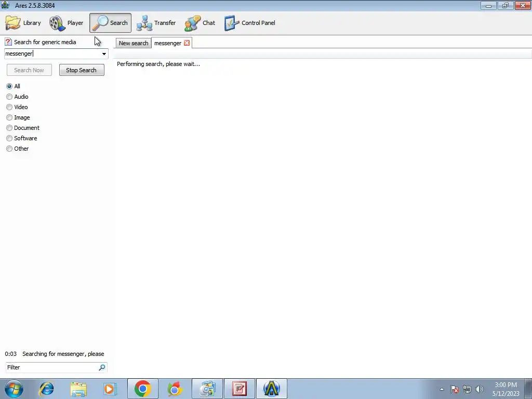Open the network status tray icon
This screenshot has height=399, width=532.
click(x=467, y=389)
